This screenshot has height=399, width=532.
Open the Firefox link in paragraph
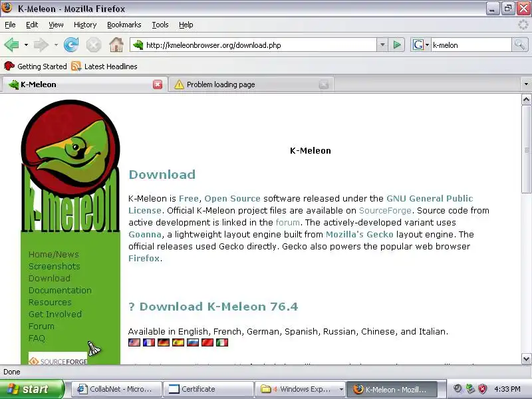tap(144, 258)
